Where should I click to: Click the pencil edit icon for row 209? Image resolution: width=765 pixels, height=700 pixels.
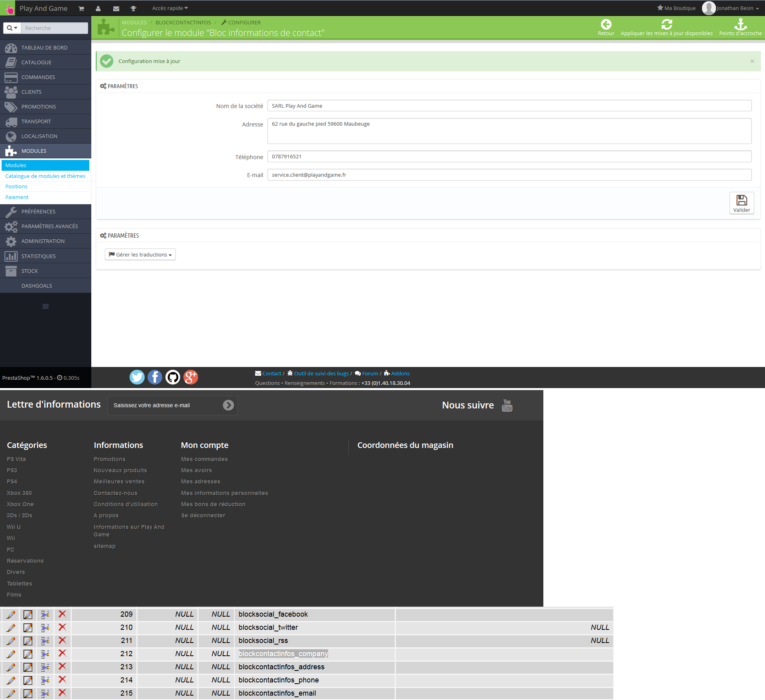tap(11, 615)
